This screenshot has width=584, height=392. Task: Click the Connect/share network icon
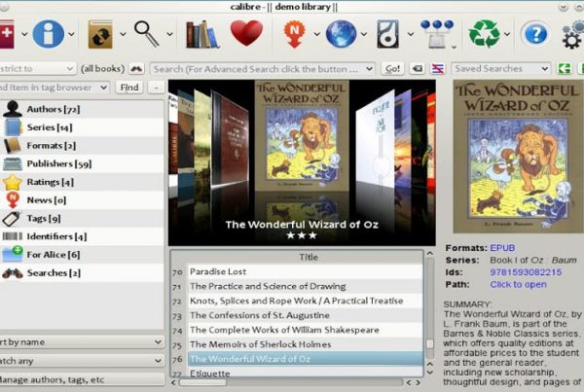click(x=437, y=34)
